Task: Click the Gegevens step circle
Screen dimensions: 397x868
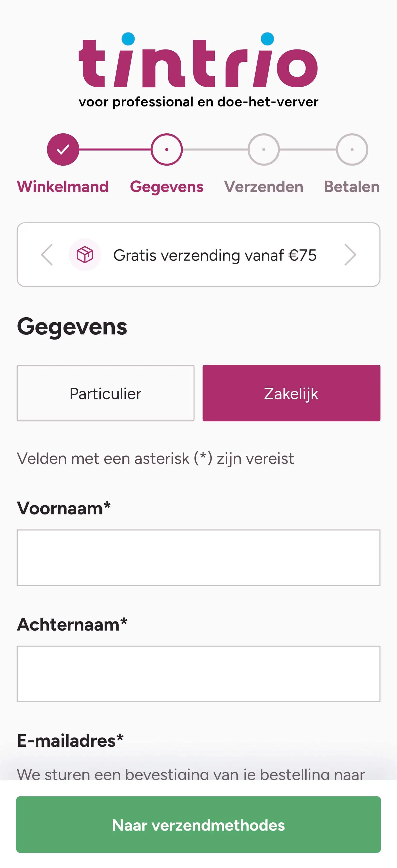Action: tap(166, 149)
